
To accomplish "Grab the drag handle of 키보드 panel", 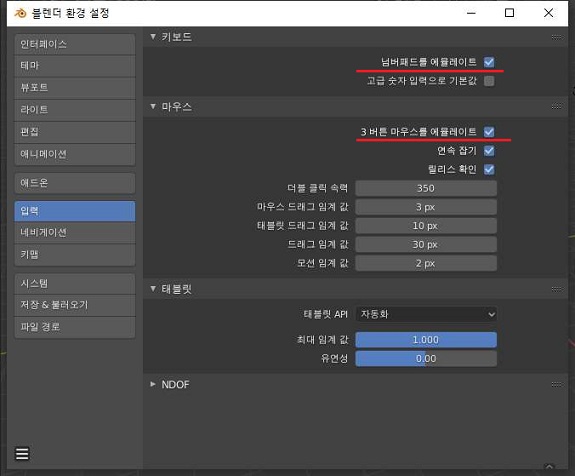I will (556, 37).
